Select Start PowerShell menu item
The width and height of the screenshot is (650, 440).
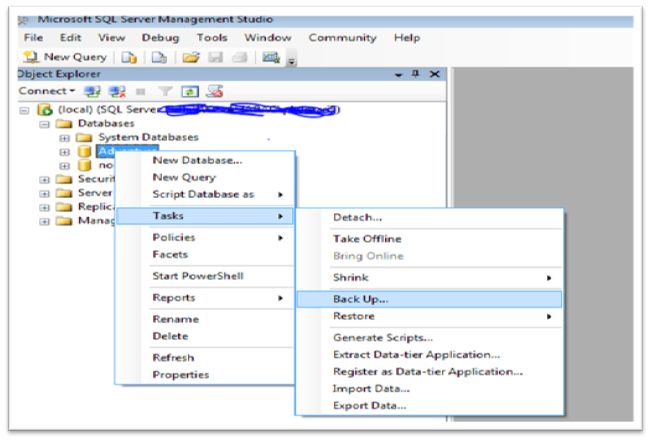point(198,276)
